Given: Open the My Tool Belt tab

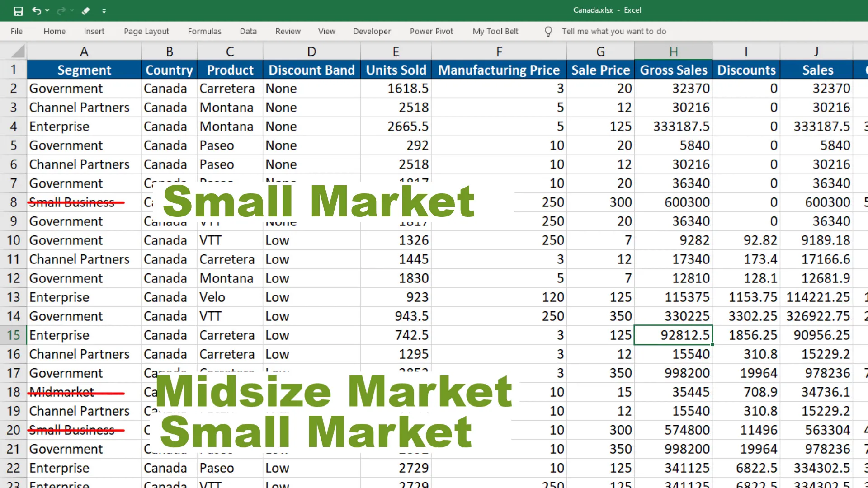Looking at the screenshot, I should [x=495, y=31].
